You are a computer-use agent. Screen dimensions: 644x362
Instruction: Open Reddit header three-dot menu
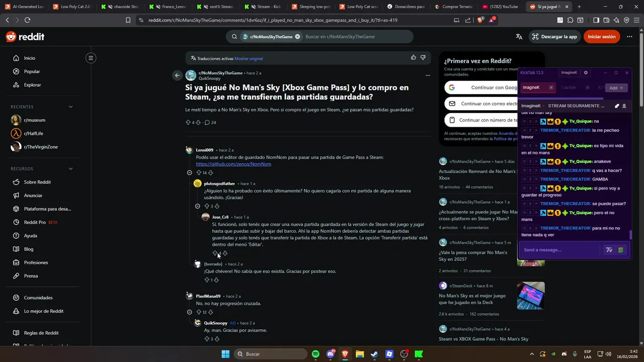coord(629,37)
